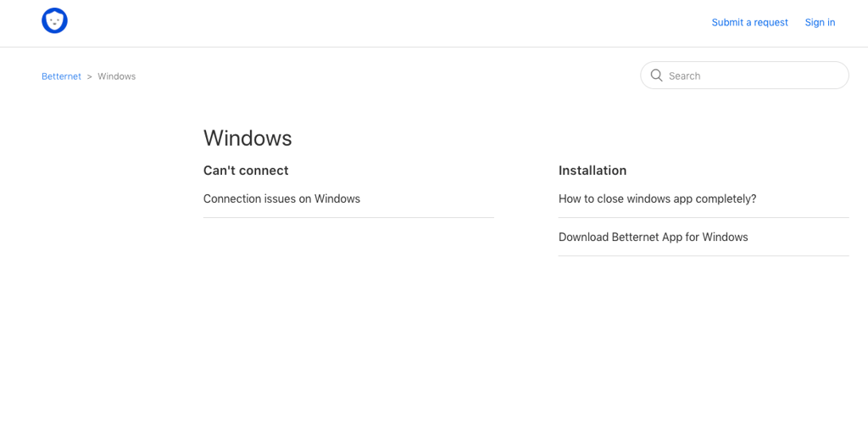Go to Betternet breadcrumb link
This screenshot has height=436, width=868.
61,76
